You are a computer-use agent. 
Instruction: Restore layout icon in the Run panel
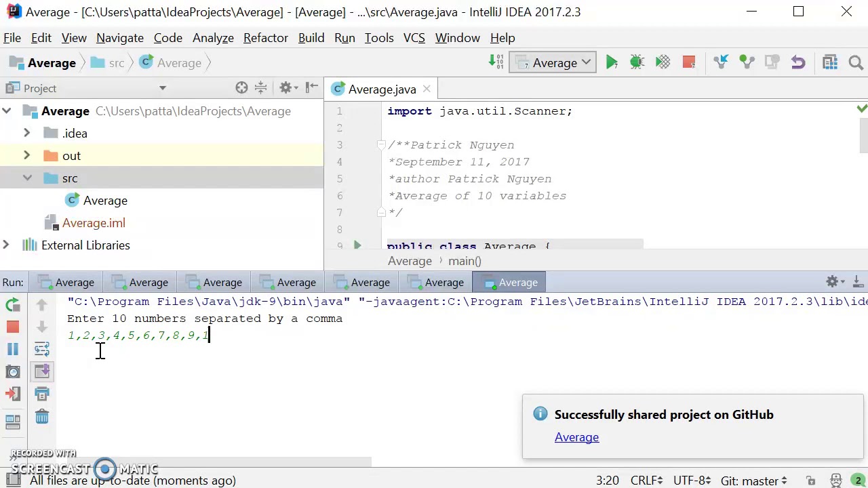pyautogui.click(x=13, y=422)
